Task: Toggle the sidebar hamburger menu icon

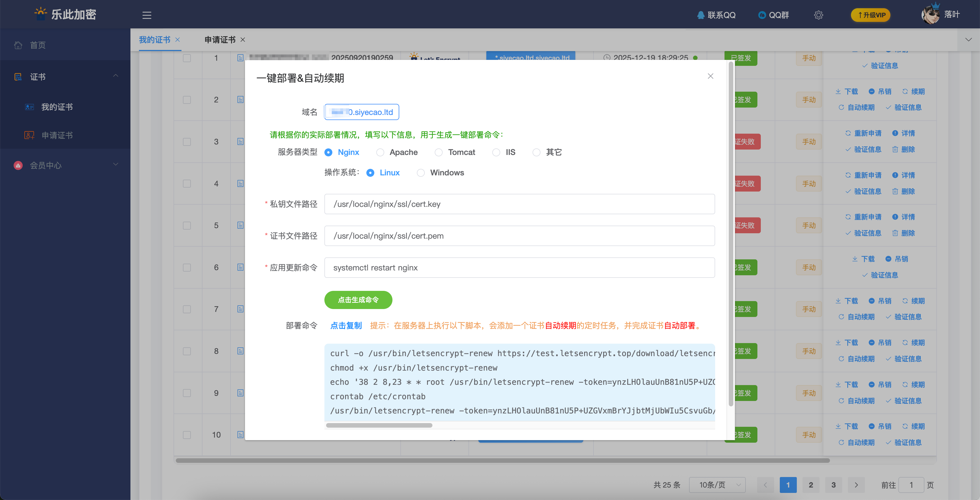Action: pyautogui.click(x=147, y=15)
